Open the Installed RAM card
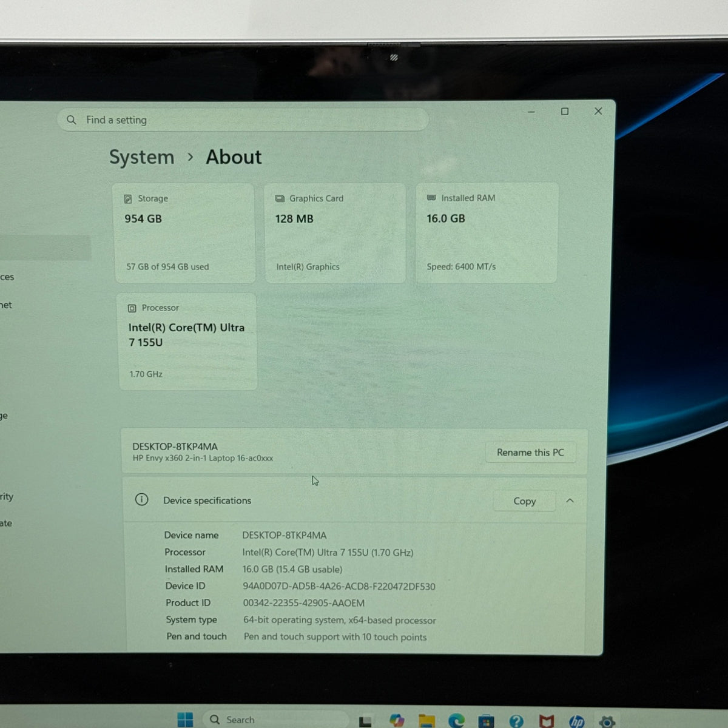 487,233
